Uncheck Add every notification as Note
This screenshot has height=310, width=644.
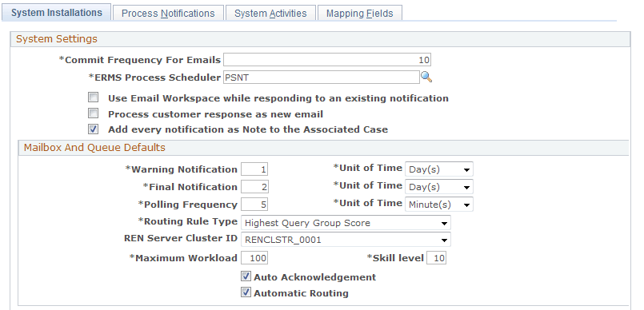pos(94,129)
